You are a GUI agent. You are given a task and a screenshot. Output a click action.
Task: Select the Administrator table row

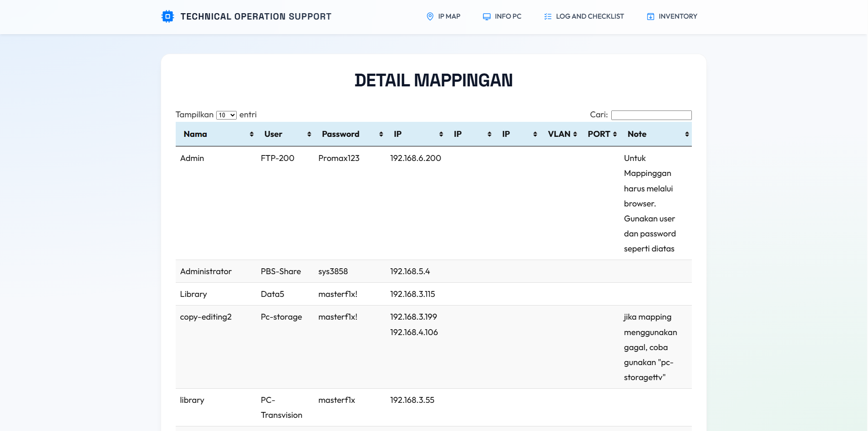tap(432, 271)
